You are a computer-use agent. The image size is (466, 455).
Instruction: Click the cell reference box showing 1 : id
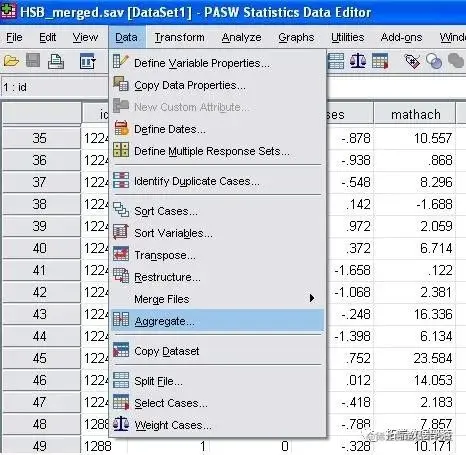[x=54, y=87]
